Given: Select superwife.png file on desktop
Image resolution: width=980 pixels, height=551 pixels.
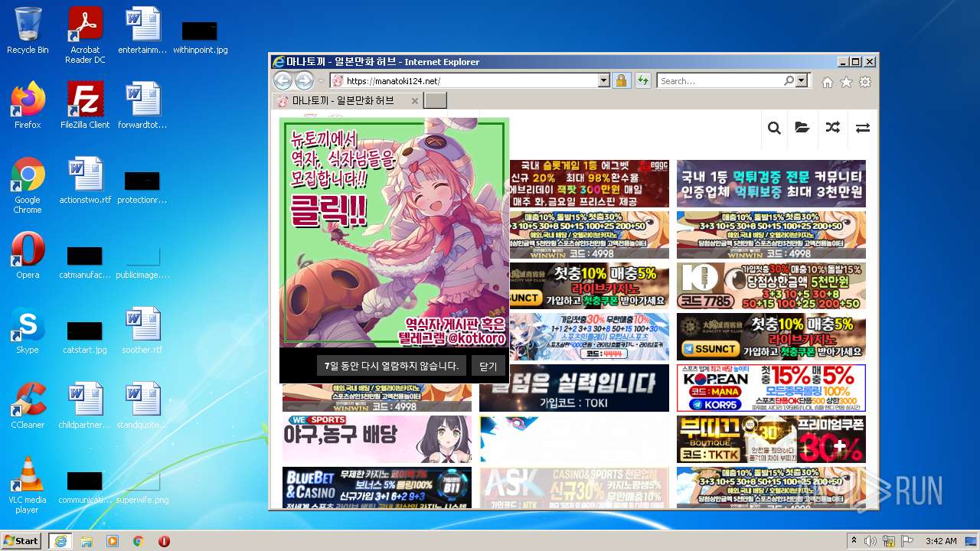Looking at the screenshot, I should [142, 485].
